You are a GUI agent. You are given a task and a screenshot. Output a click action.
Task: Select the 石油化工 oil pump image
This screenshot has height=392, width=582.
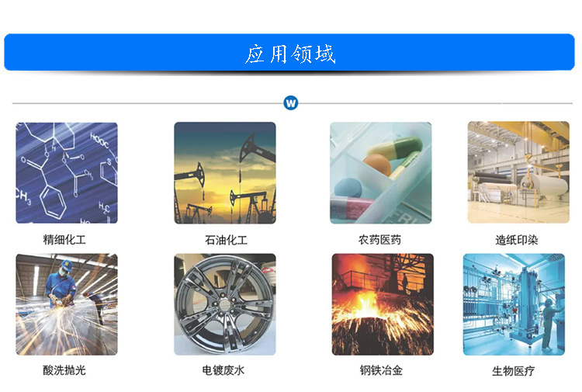point(225,173)
